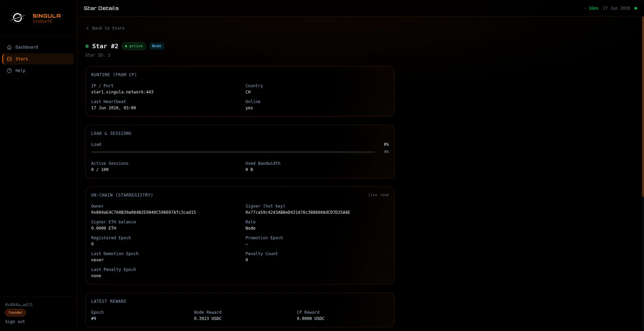Open the Stars menu item
Image resolution: width=644 pixels, height=331 pixels.
click(38, 59)
